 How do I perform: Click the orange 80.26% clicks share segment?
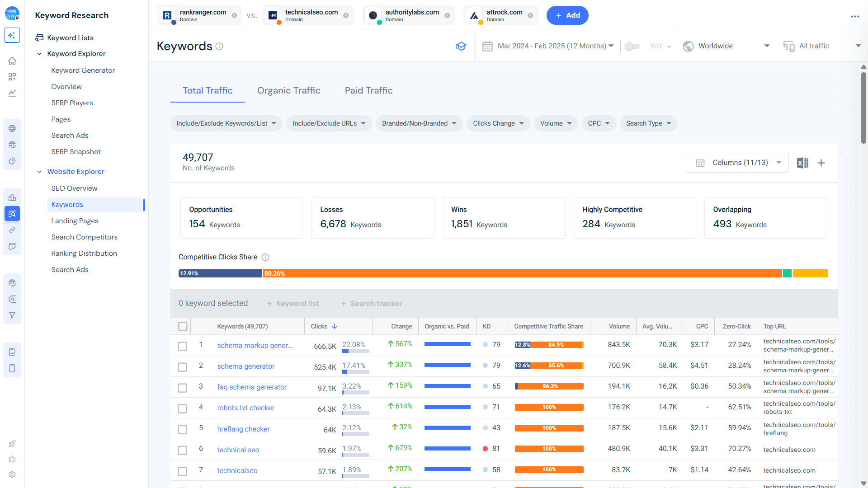pos(522,273)
